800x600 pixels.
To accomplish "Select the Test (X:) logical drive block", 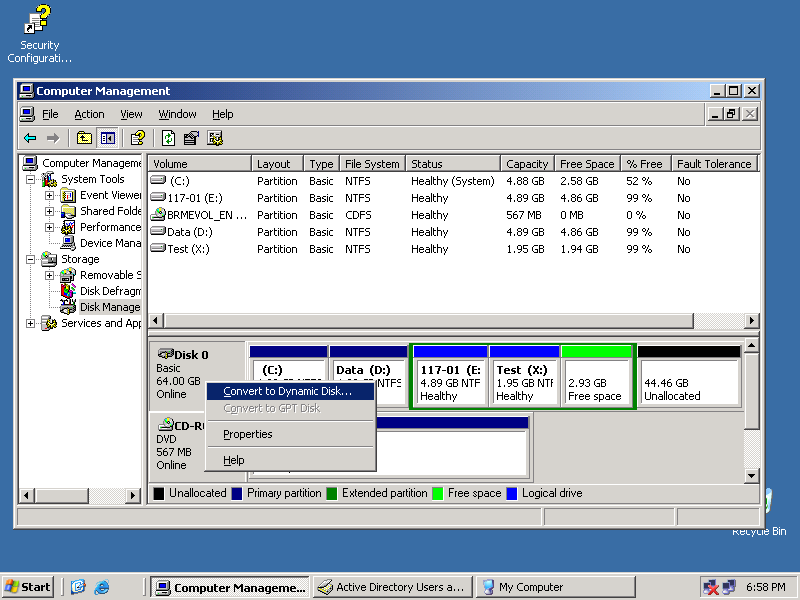I will (x=524, y=376).
